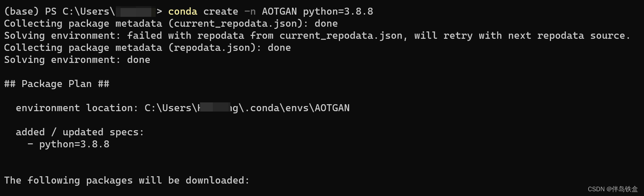Click the '(base)' prompt prefix
This screenshot has height=196, width=644.
[21, 12]
